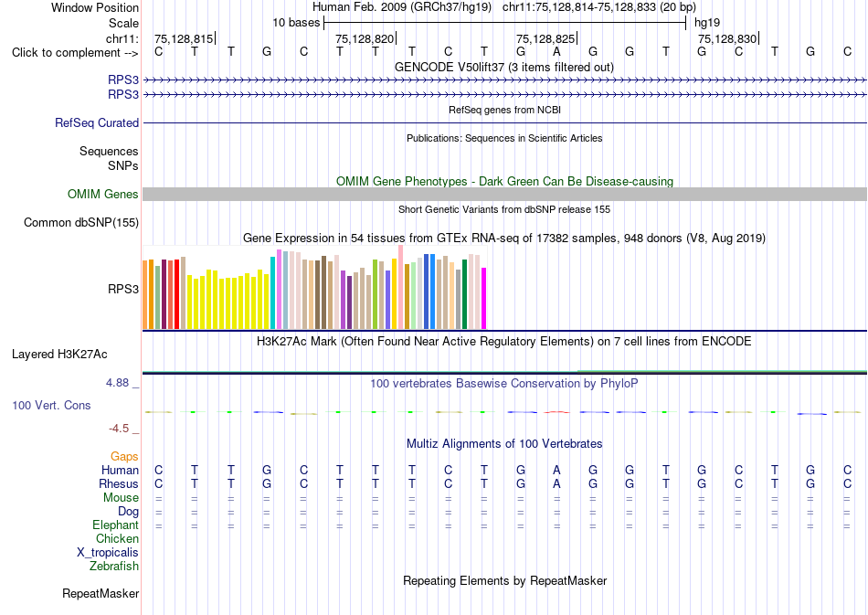Click the A base in Human alignment row
The height and width of the screenshot is (615, 868).
click(x=557, y=470)
